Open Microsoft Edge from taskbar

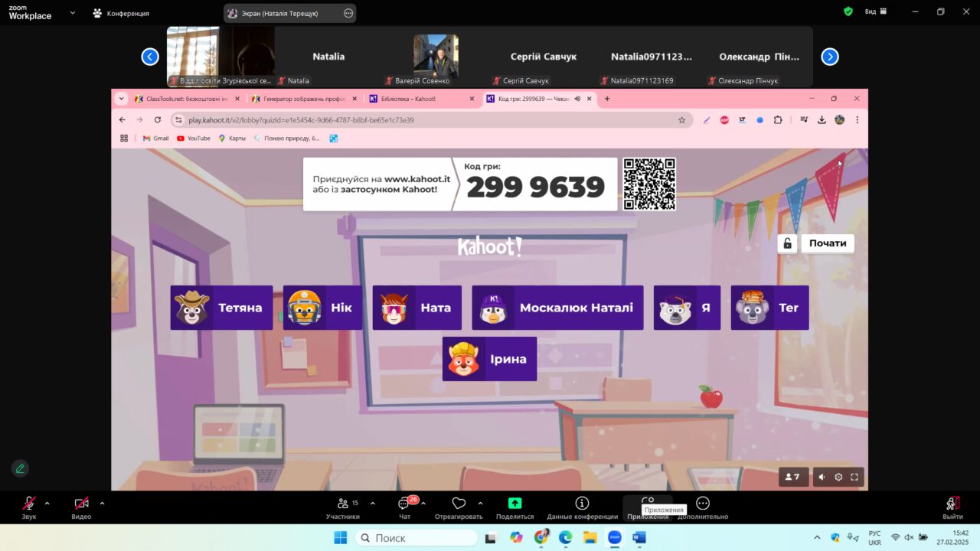(565, 538)
